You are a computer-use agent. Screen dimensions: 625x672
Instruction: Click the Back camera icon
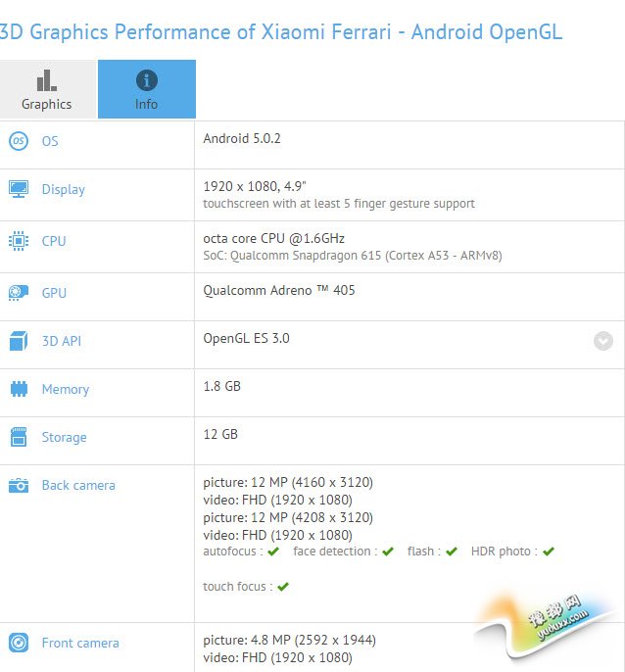pos(19,485)
